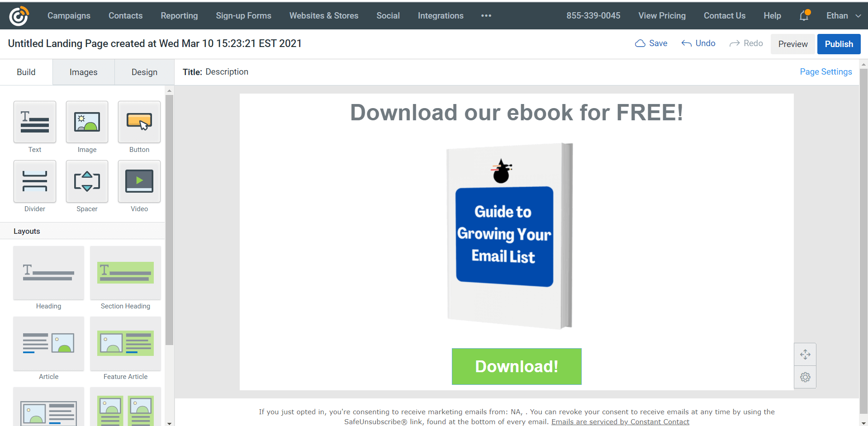Choose the Divider block icon
This screenshot has height=426, width=868.
tap(35, 181)
